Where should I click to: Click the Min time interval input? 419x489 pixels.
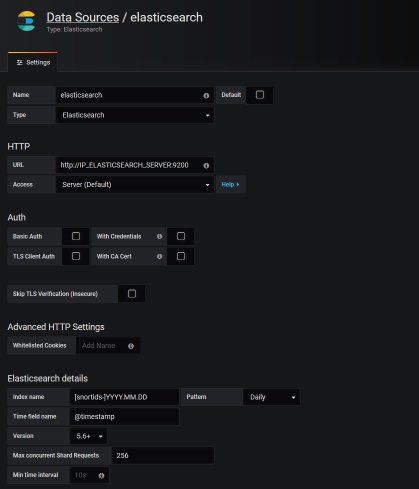click(x=89, y=475)
